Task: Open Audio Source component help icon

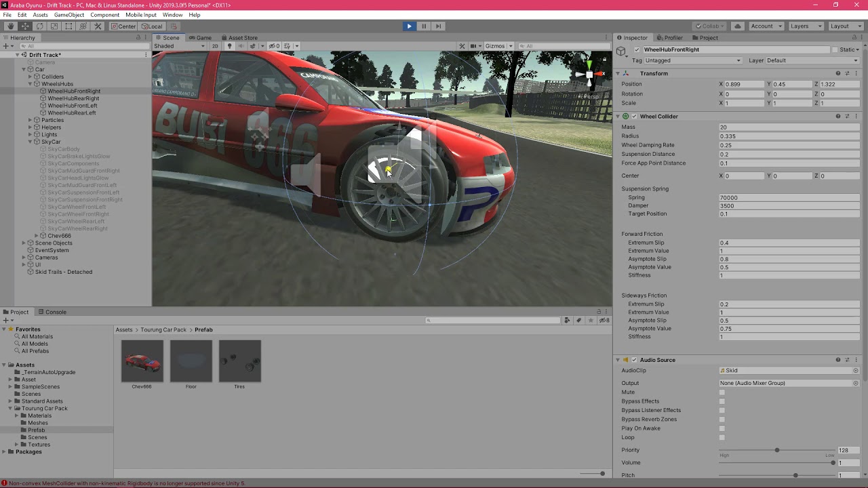Action: 838,360
